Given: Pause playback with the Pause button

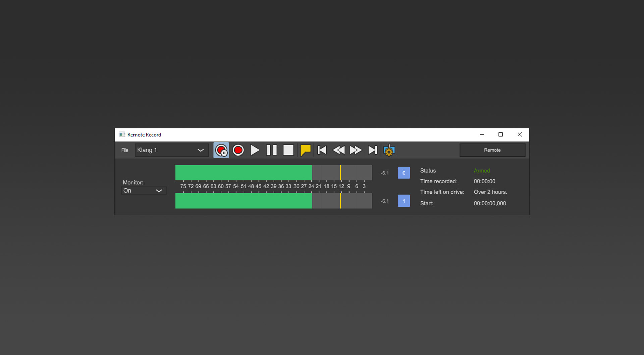Looking at the screenshot, I should pos(272,150).
